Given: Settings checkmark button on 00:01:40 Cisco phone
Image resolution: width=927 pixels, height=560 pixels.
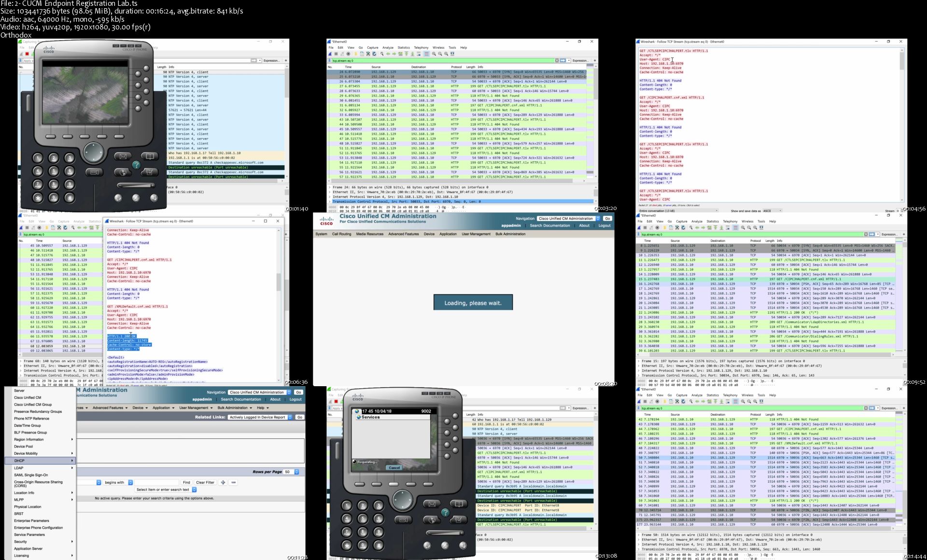Looking at the screenshot, I should coord(150,172).
